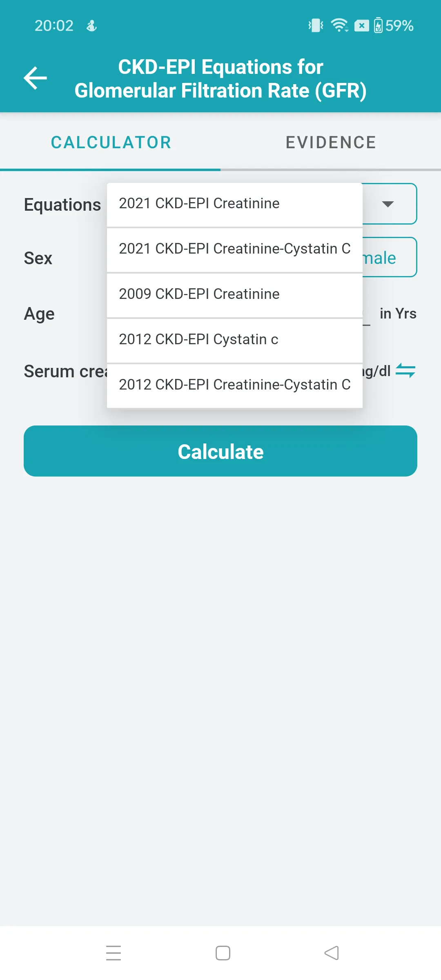This screenshot has height=980, width=441.
Task: Choose the 2009 CKD-EPI Creatinine equation
Action: click(x=234, y=294)
